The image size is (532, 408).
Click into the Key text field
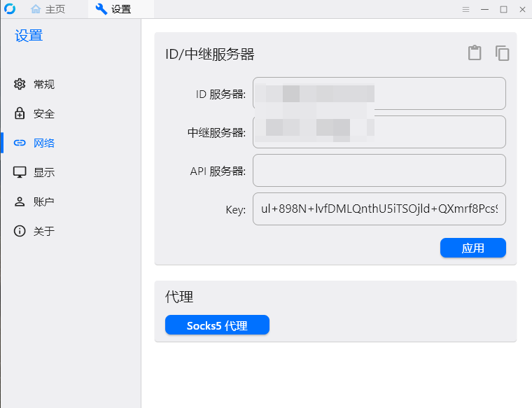379,209
